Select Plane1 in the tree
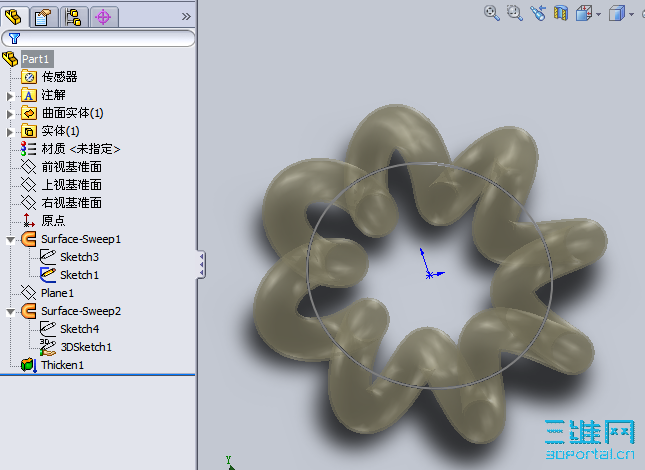This screenshot has height=470, width=645. pyautogui.click(x=57, y=293)
